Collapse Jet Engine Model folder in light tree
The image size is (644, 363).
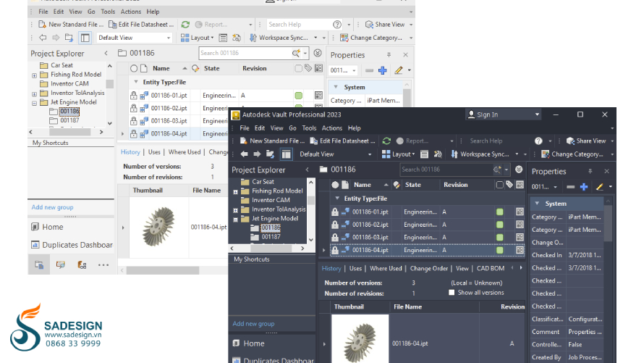[35, 103]
